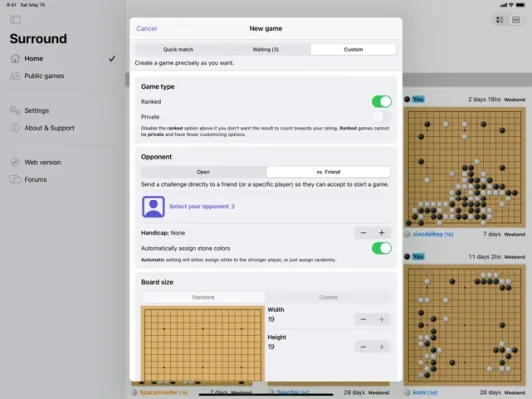532x399 pixels.
Task: Open Settings in the sidebar
Action: (36, 111)
